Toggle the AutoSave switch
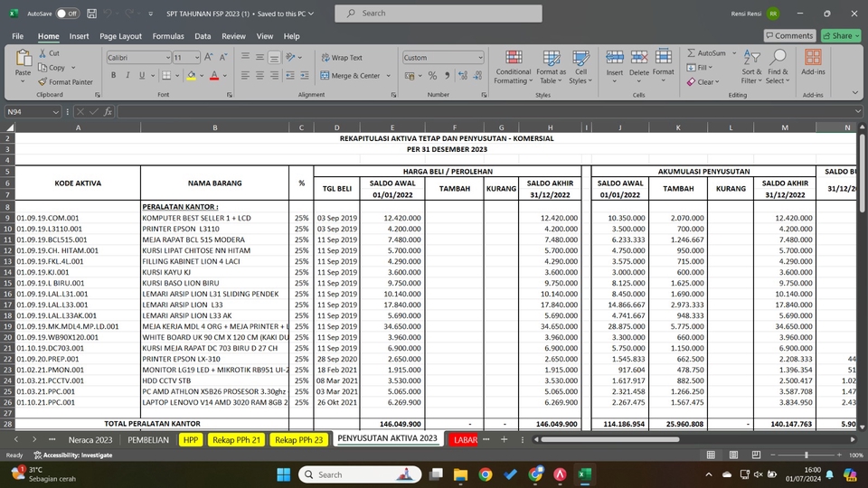Image resolution: width=868 pixels, height=488 pixels. click(67, 14)
